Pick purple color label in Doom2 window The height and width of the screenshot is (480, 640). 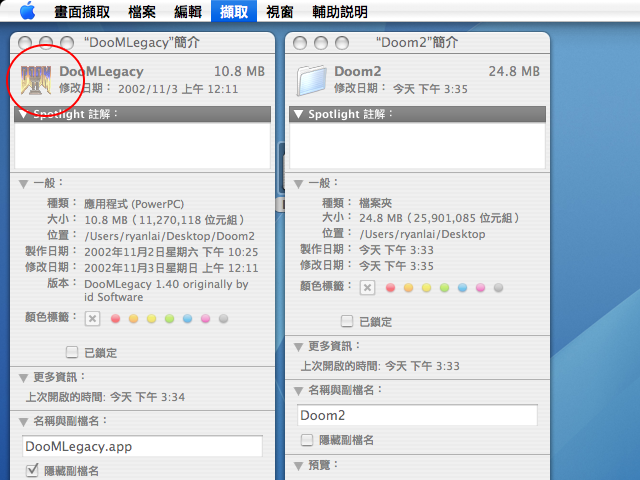(x=480, y=288)
